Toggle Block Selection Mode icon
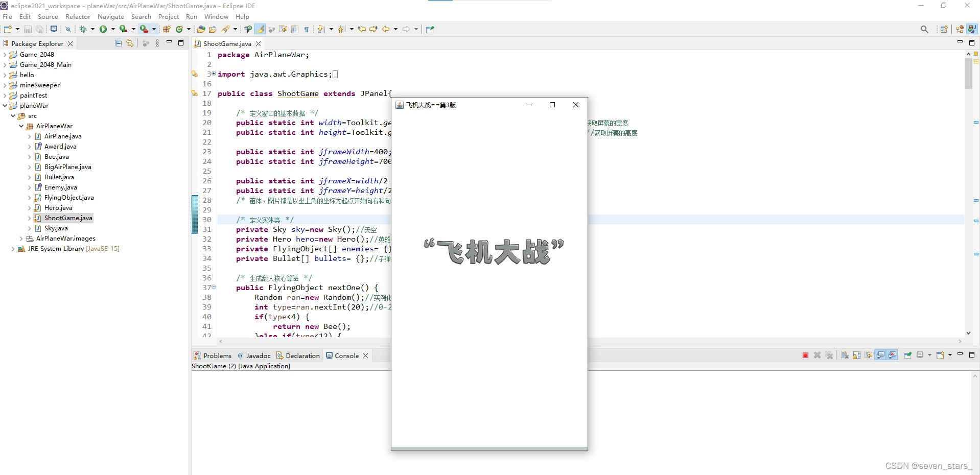 click(x=295, y=29)
